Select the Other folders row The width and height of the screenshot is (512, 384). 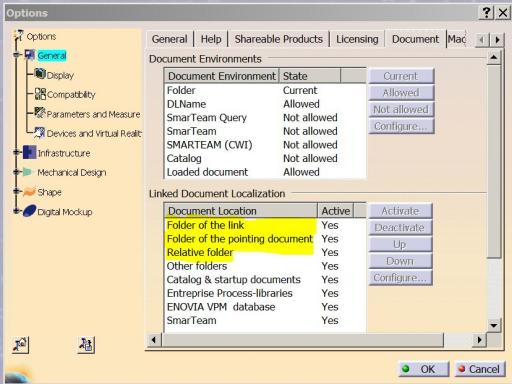point(265,266)
